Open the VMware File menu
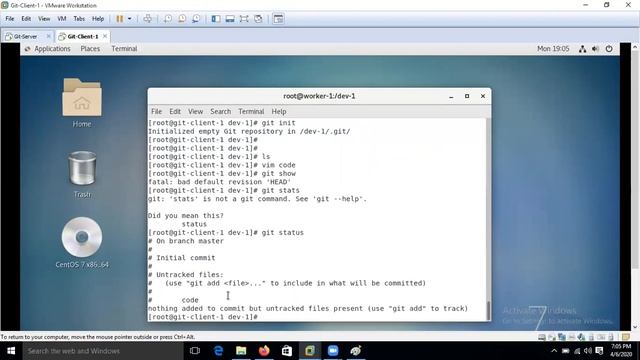This screenshot has height=360, width=640. [10, 19]
